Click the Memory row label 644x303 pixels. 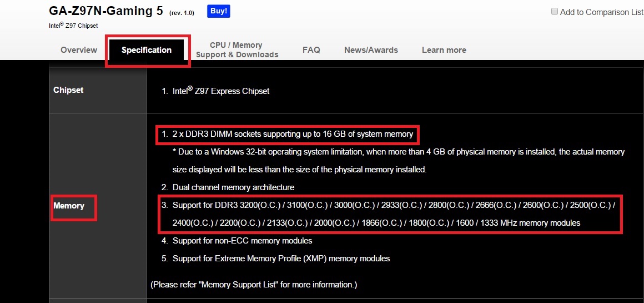[69, 206]
